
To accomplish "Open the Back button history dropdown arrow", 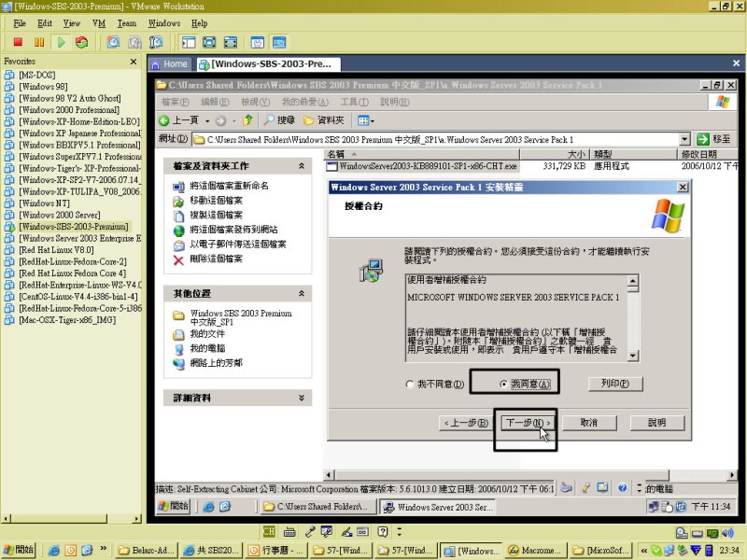I will coord(207,121).
